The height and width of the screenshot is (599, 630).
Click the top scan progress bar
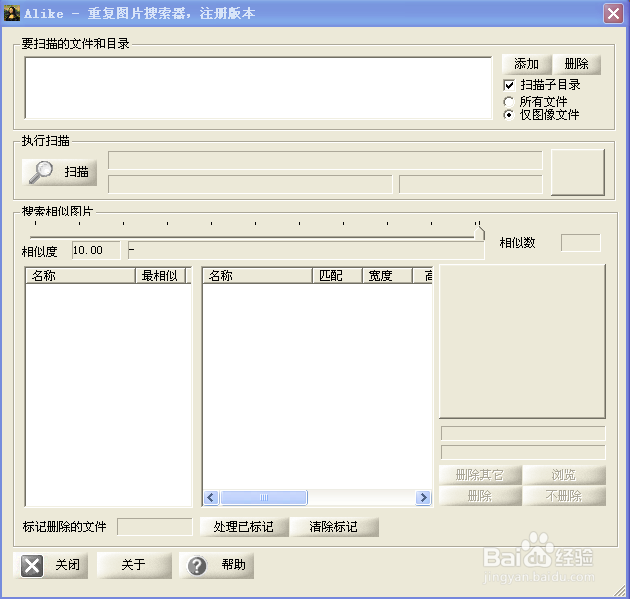pyautogui.click(x=325, y=160)
